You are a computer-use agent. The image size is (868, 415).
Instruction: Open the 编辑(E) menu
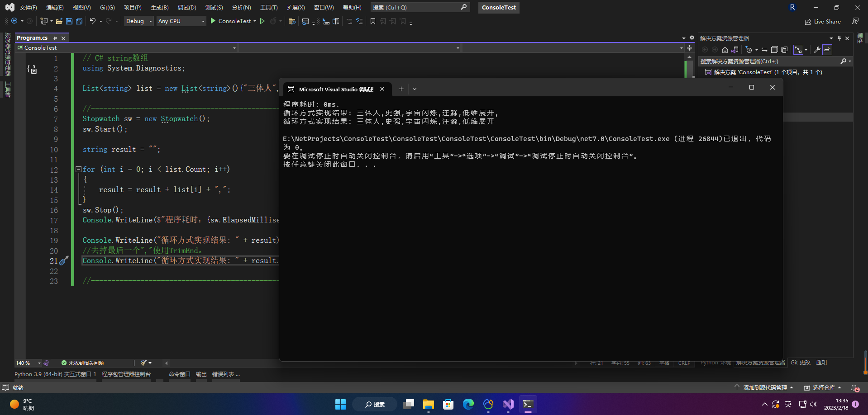point(55,8)
